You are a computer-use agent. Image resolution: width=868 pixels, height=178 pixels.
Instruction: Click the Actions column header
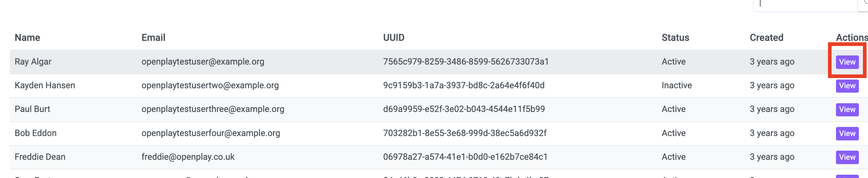pyautogui.click(x=852, y=38)
